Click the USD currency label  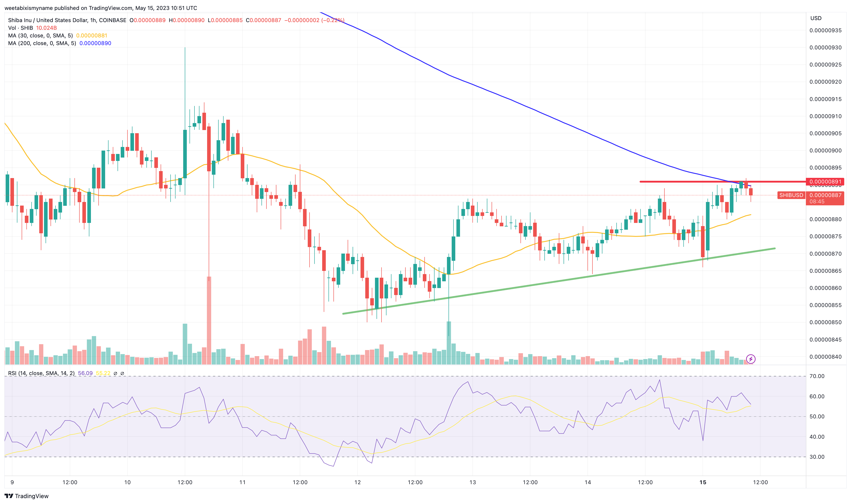816,18
